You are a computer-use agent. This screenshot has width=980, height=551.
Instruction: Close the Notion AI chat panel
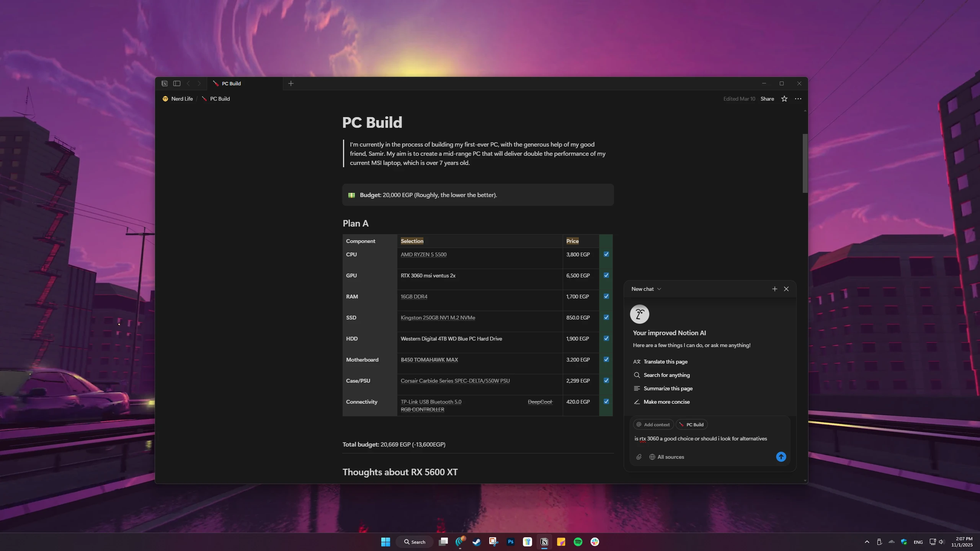[x=786, y=289]
